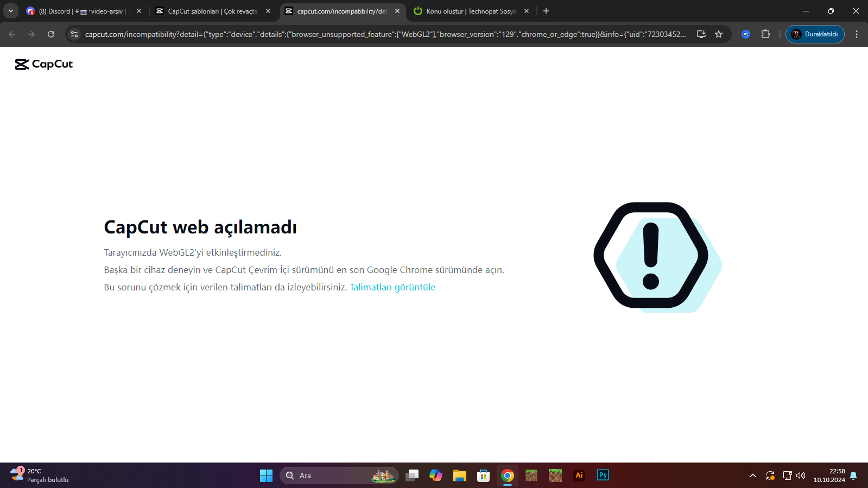The width and height of the screenshot is (868, 488).
Task: Bookmark this page with the star
Action: [719, 34]
